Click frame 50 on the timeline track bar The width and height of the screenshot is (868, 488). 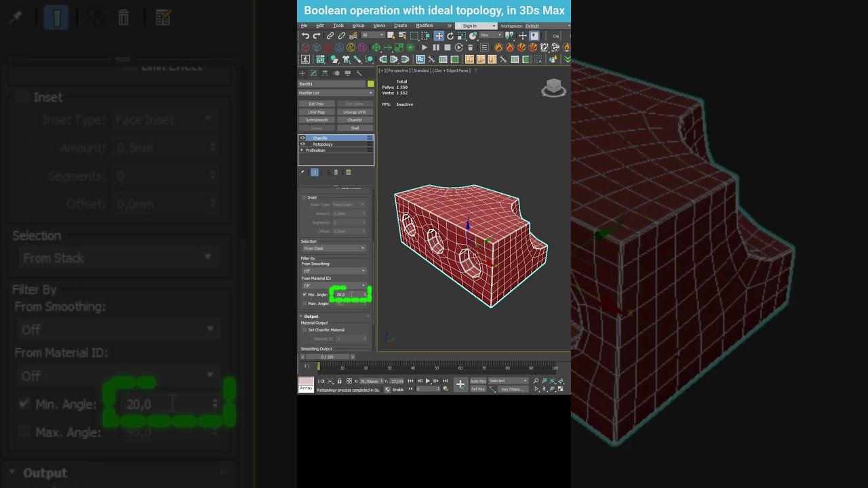tap(437, 369)
